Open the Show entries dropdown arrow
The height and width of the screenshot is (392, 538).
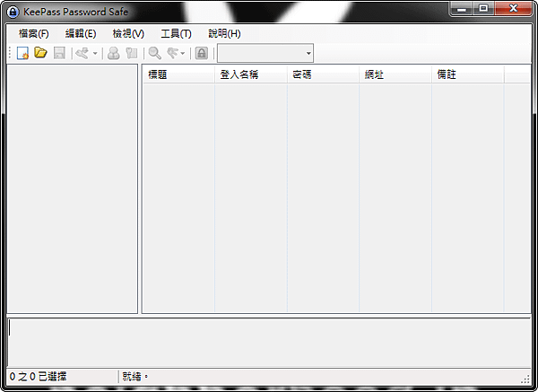tap(183, 54)
